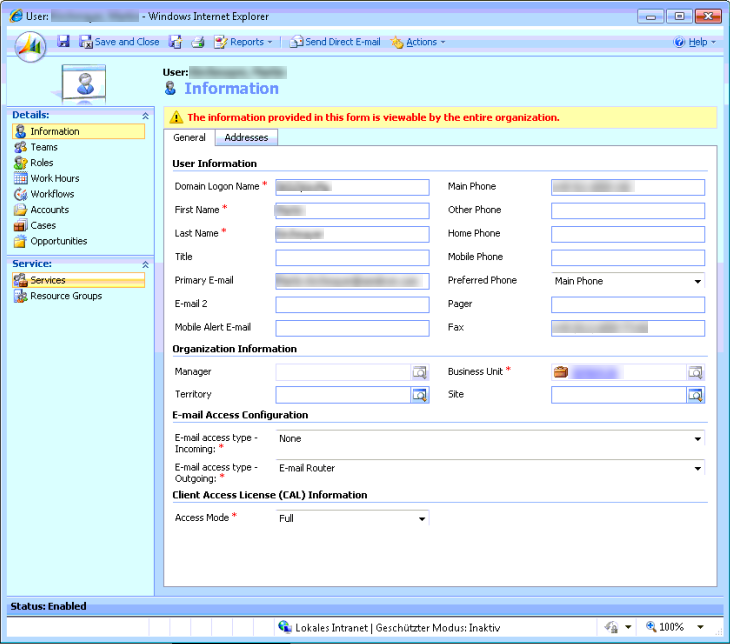Click the Save and New icon
This screenshot has width=730, height=644.
(x=175, y=42)
